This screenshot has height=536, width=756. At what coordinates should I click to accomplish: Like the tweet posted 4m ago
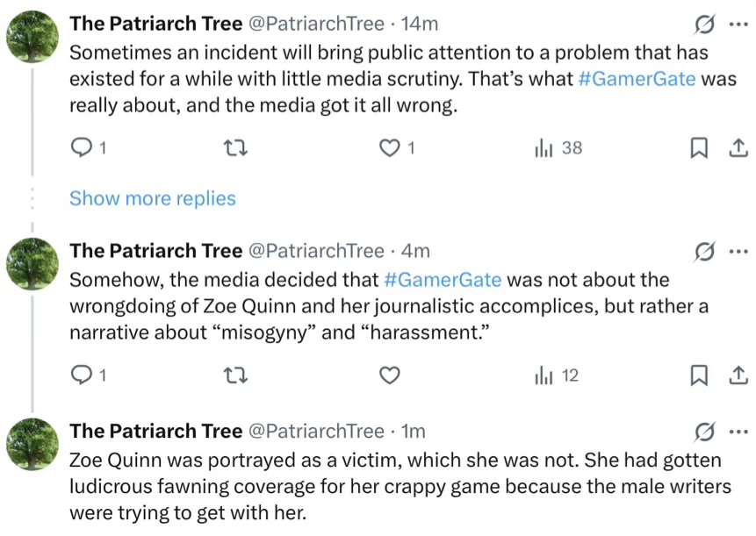click(388, 375)
